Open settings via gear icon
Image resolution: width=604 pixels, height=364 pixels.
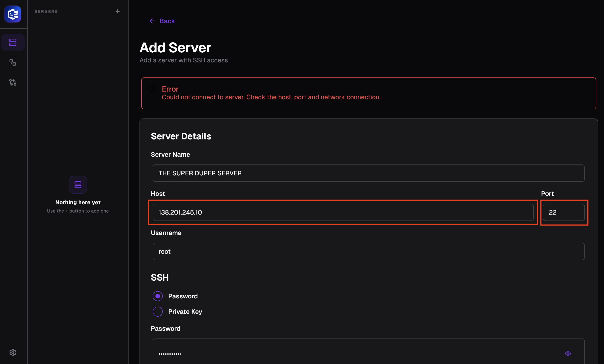[x=13, y=352]
